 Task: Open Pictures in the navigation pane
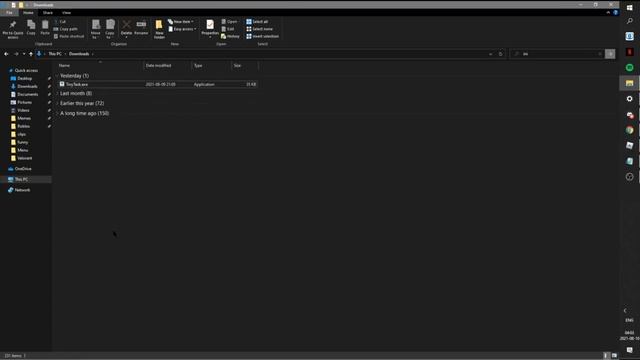click(24, 102)
